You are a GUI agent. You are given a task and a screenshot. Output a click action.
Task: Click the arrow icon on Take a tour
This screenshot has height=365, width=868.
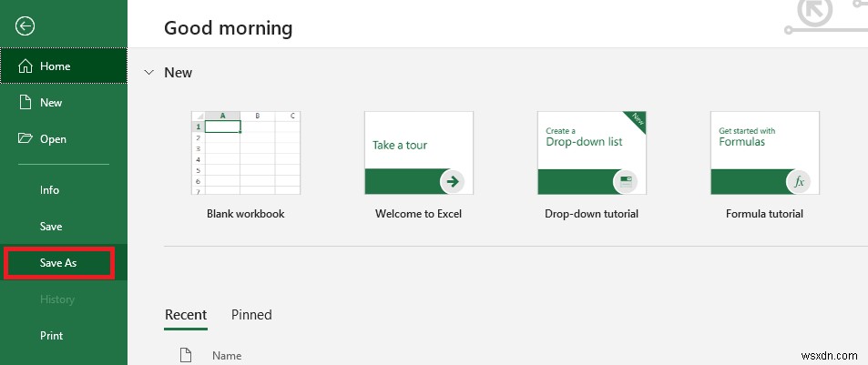pyautogui.click(x=451, y=181)
